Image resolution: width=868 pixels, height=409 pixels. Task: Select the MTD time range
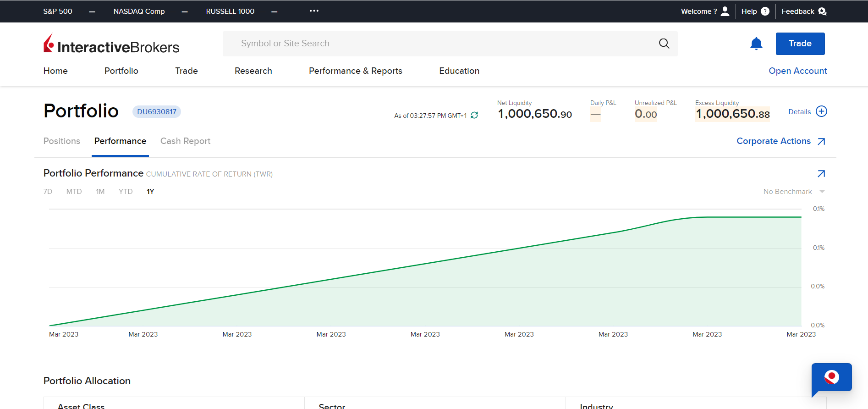(74, 191)
